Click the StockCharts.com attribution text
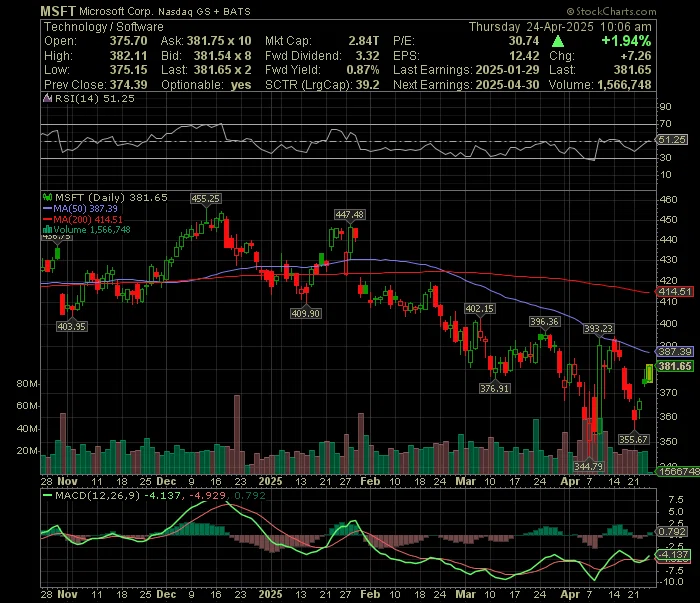 [x=612, y=12]
